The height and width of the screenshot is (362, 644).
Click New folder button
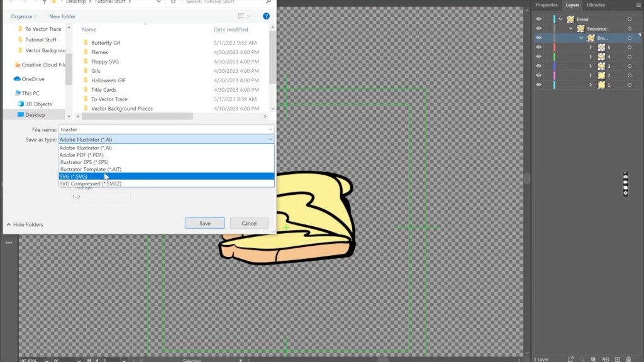click(62, 16)
